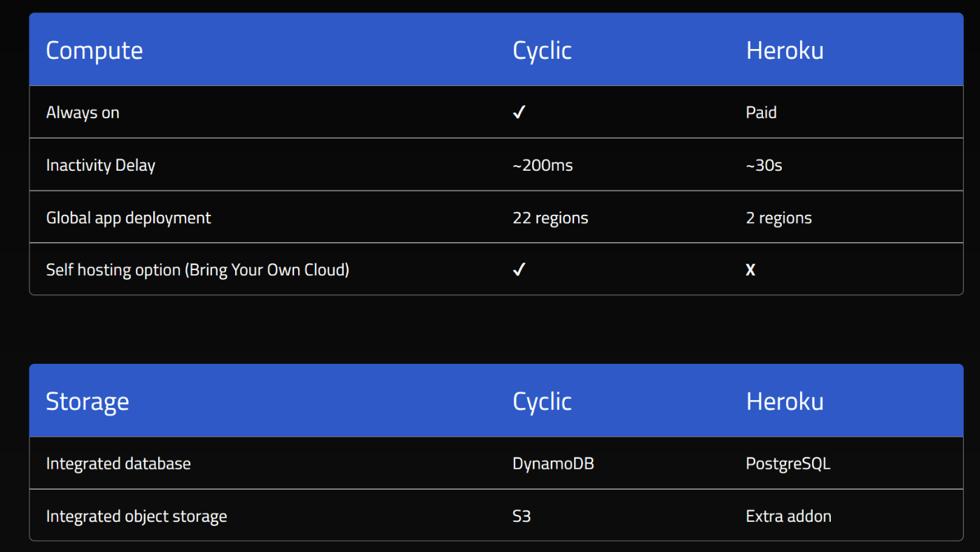
Task: Click the '~200ms' value
Action: (x=542, y=166)
